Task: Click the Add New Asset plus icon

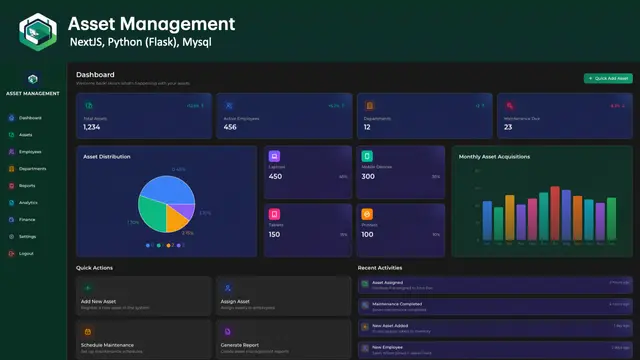Action: (x=88, y=288)
